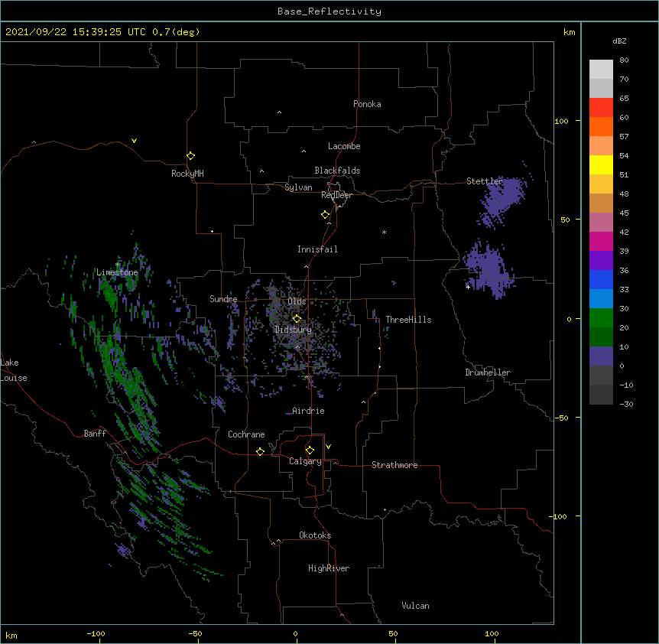659x644 pixels.
Task: Click the yellow diamond between Olds and Didsbury
Action: (297, 319)
